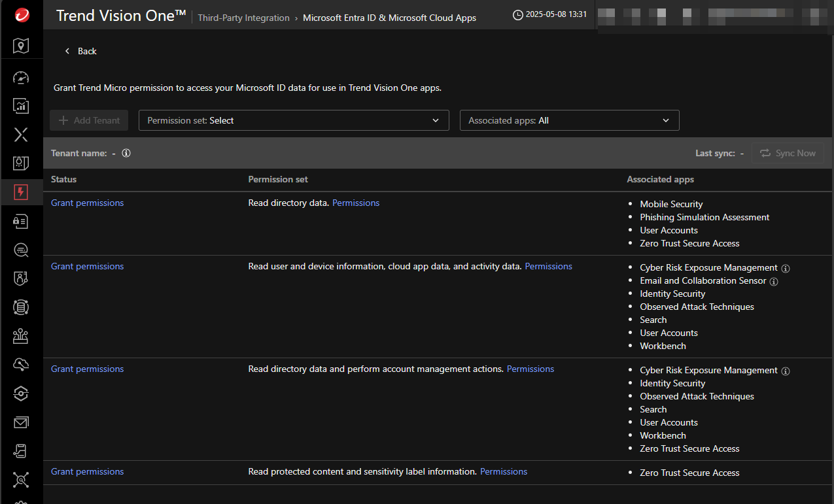834x504 pixels.
Task: Click Grant permissions for account management actions row
Action: click(x=87, y=369)
